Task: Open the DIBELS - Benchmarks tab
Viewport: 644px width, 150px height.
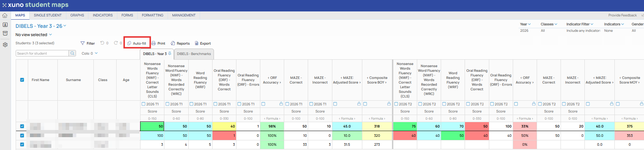Action: pyautogui.click(x=194, y=54)
